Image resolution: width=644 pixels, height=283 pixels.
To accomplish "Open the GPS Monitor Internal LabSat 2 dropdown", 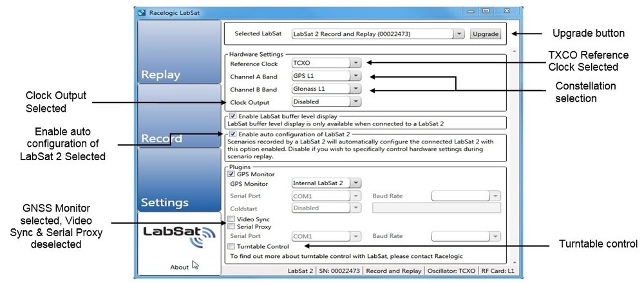I will click(356, 183).
